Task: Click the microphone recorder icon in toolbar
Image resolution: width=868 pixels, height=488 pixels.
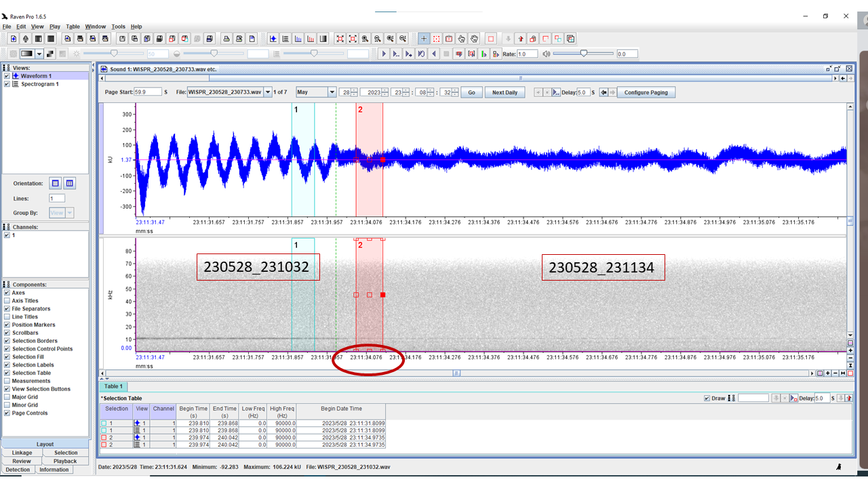Action: click(26, 39)
